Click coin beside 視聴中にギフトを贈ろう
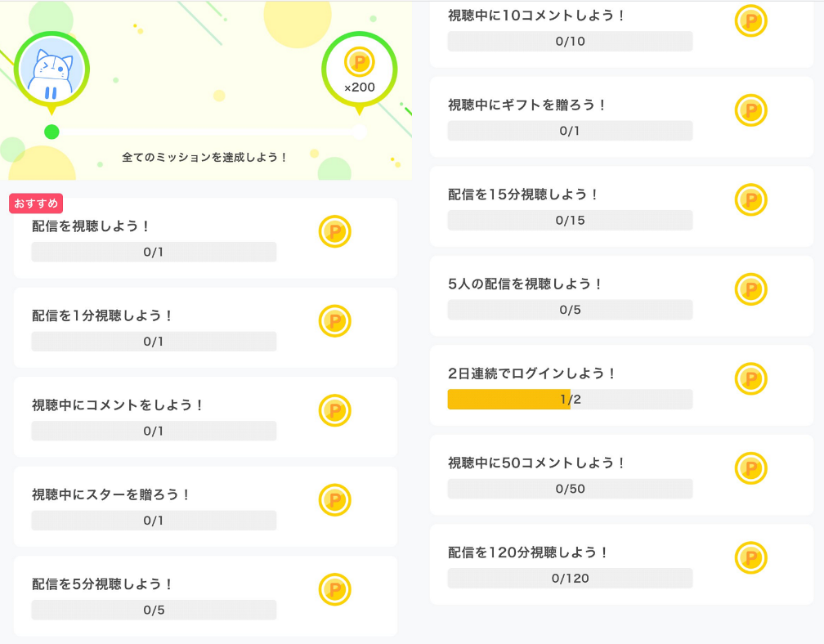Viewport: 824px width, 644px height. (x=751, y=110)
